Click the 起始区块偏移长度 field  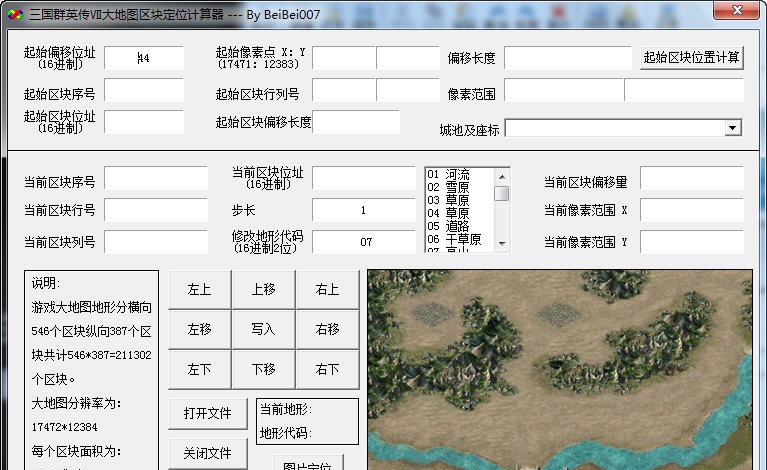(x=356, y=122)
